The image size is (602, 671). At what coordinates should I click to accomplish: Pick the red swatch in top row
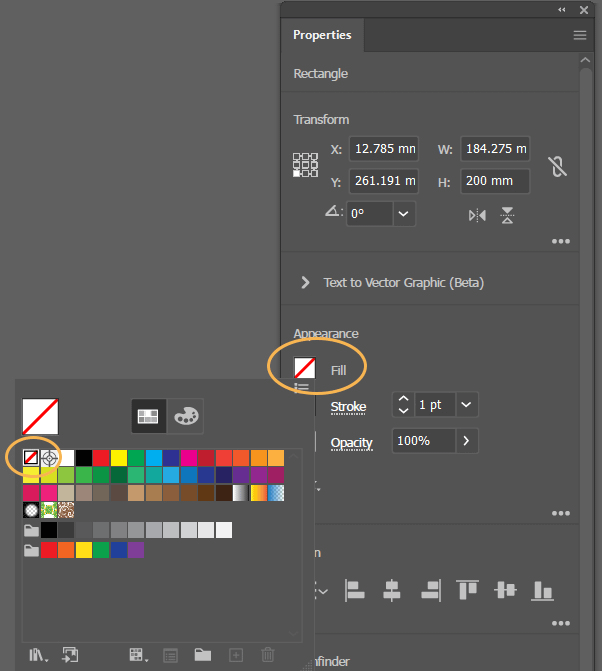click(x=101, y=458)
